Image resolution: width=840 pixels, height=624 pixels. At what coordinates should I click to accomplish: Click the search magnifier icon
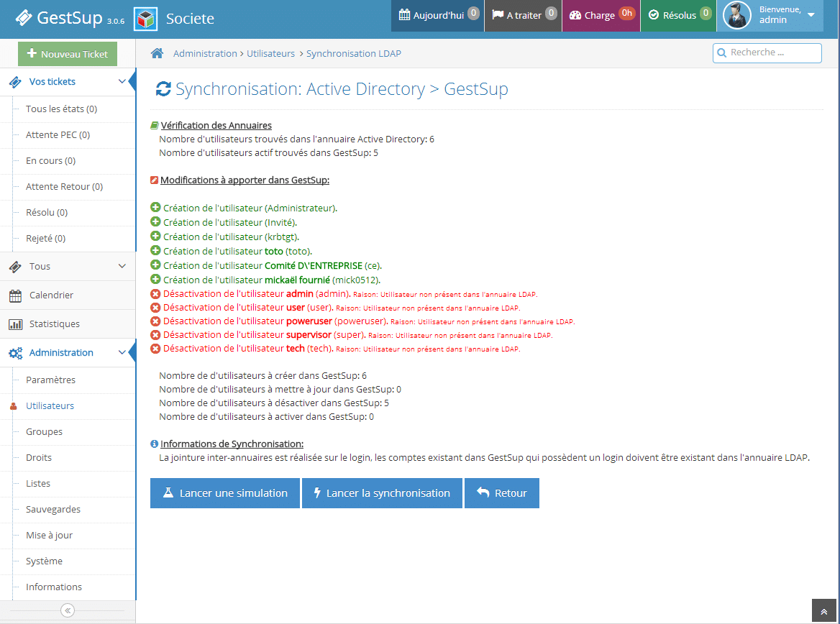click(721, 52)
